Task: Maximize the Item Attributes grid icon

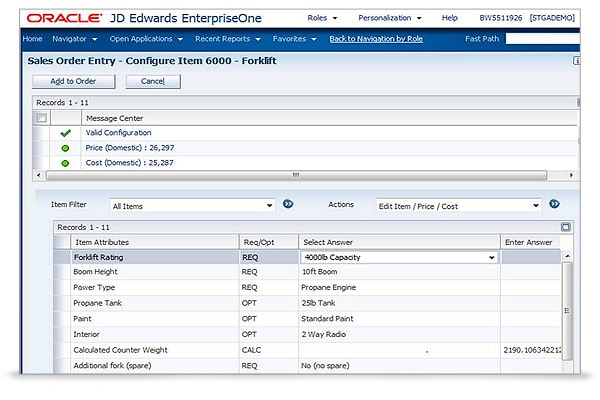Action: point(566,228)
